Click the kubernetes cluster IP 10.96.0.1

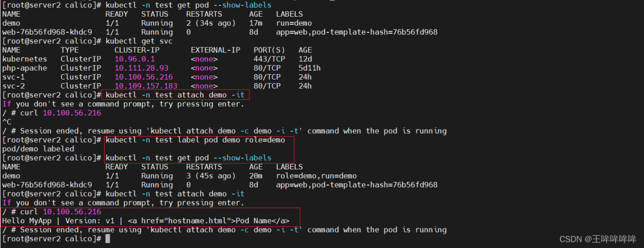pos(134,59)
